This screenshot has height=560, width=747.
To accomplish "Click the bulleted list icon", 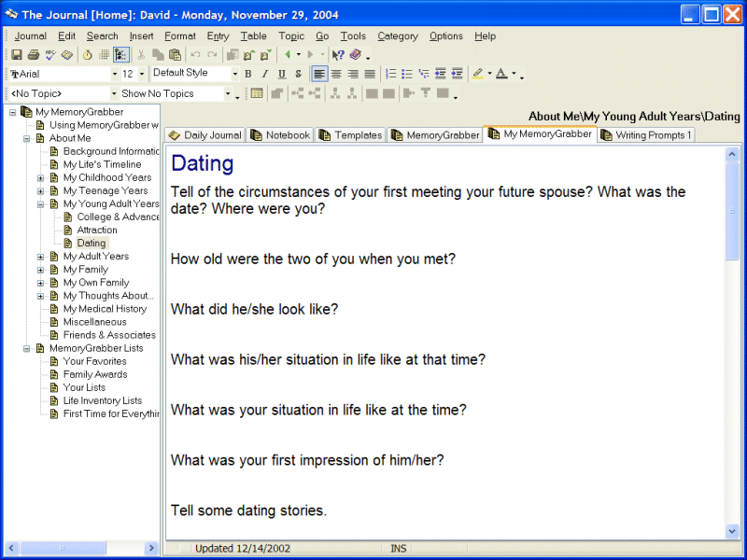I will click(x=407, y=74).
